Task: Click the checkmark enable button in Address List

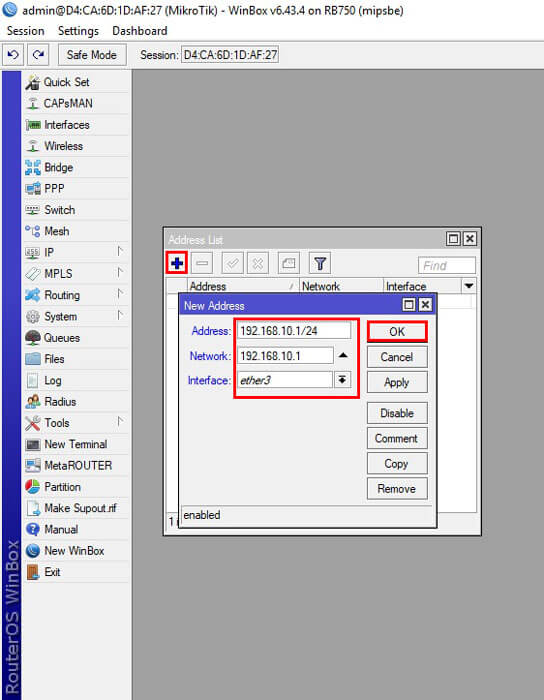Action: pyautogui.click(x=233, y=263)
